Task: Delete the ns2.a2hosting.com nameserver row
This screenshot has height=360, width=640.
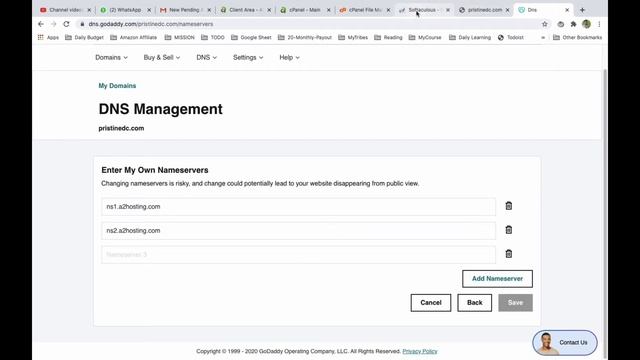Action: pyautogui.click(x=509, y=230)
